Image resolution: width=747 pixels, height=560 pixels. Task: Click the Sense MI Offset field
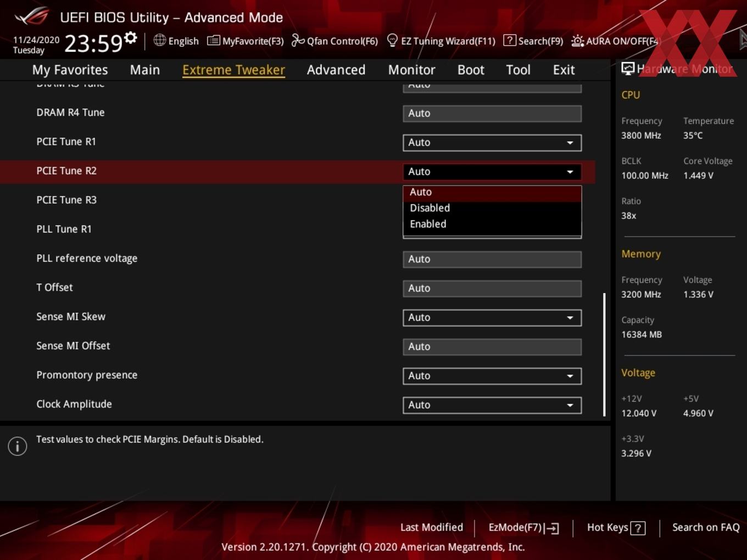[492, 346]
